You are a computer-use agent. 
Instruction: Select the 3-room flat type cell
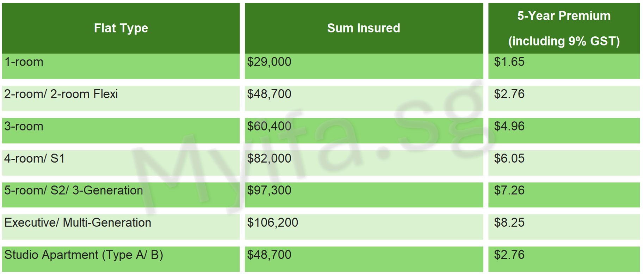24,126
